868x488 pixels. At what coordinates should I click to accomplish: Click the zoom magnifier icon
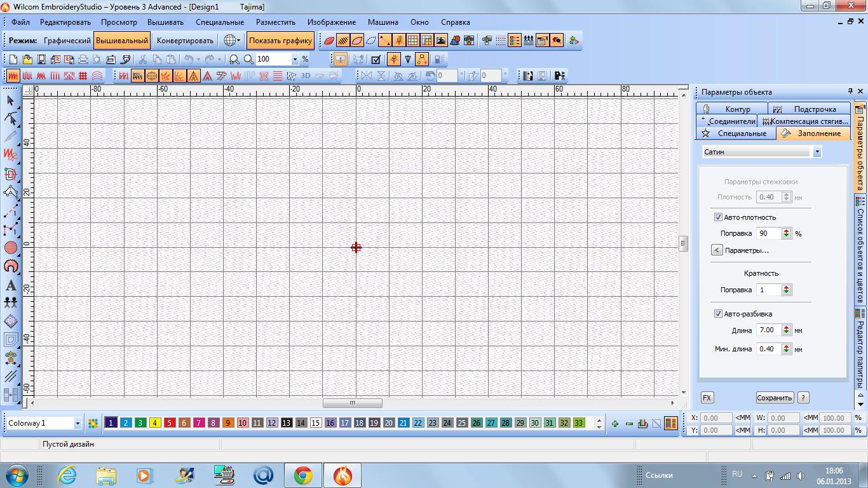pos(248,59)
